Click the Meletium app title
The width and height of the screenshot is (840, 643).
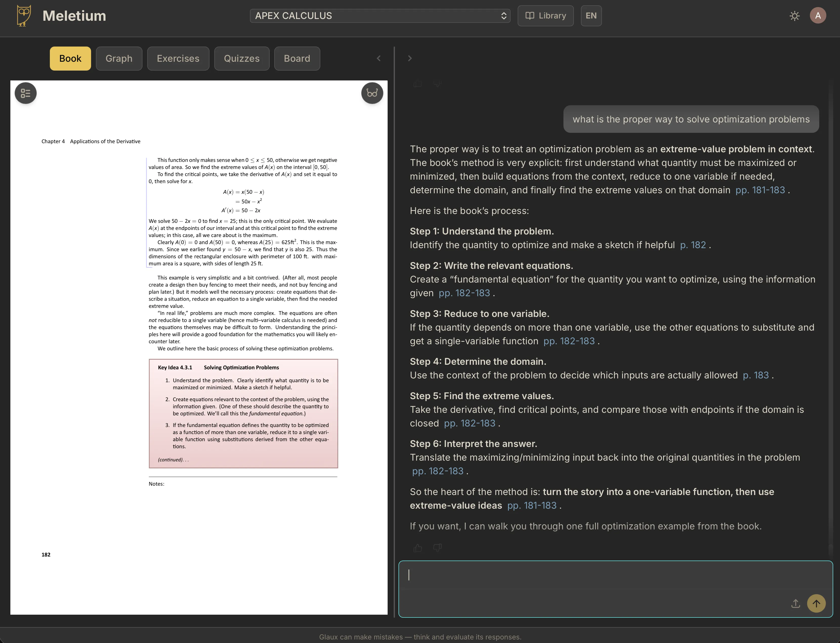point(74,16)
